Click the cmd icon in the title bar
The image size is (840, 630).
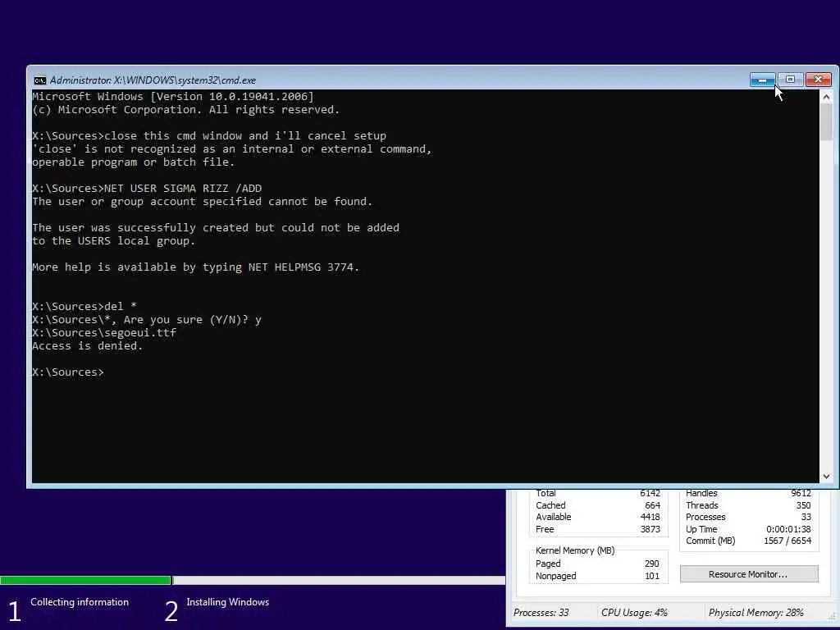click(39, 80)
